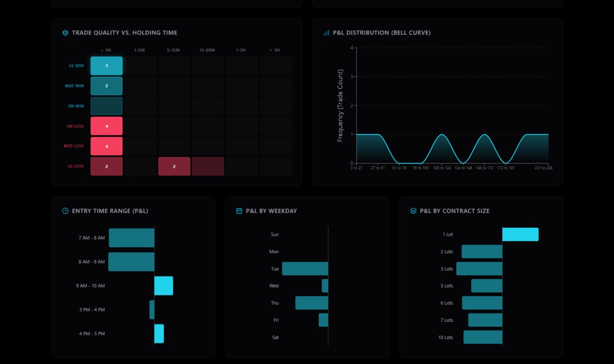Click the Thursday P&L bar
Screen dimensions: 614x364
click(x=311, y=303)
